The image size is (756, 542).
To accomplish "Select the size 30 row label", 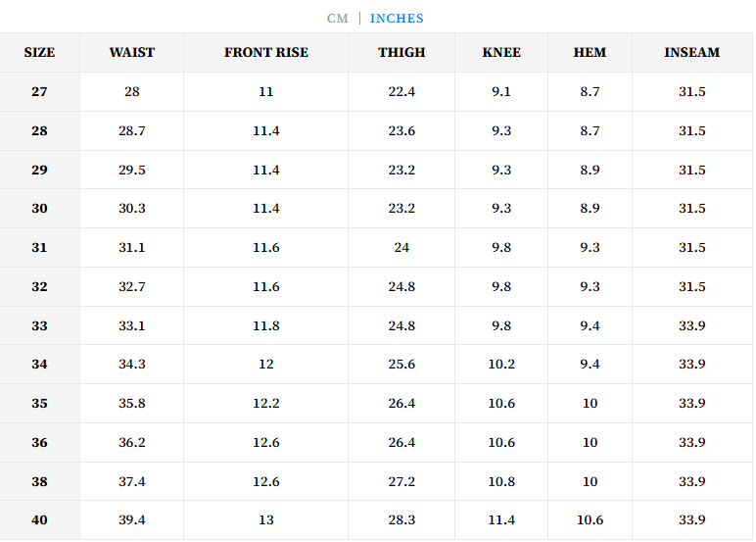I will coord(39,209).
